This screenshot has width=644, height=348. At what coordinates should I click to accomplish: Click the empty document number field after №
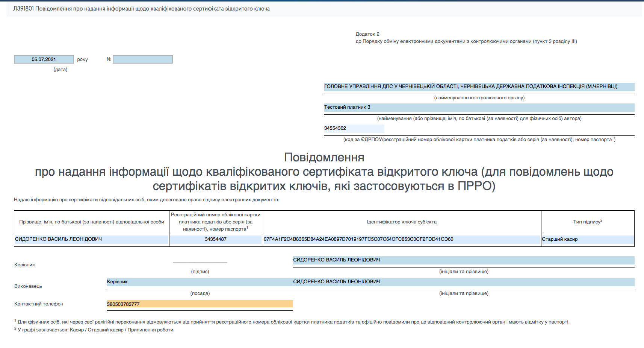[142, 59]
